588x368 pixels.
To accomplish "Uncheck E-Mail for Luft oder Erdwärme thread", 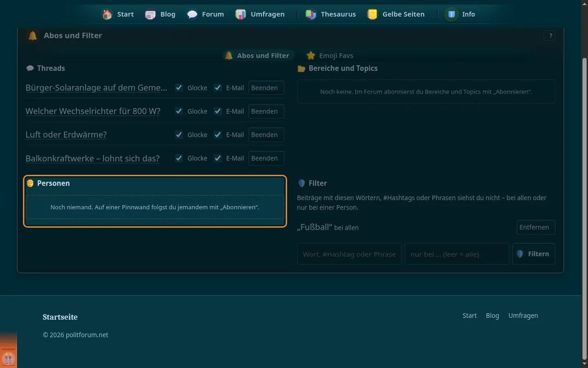I will coord(218,134).
